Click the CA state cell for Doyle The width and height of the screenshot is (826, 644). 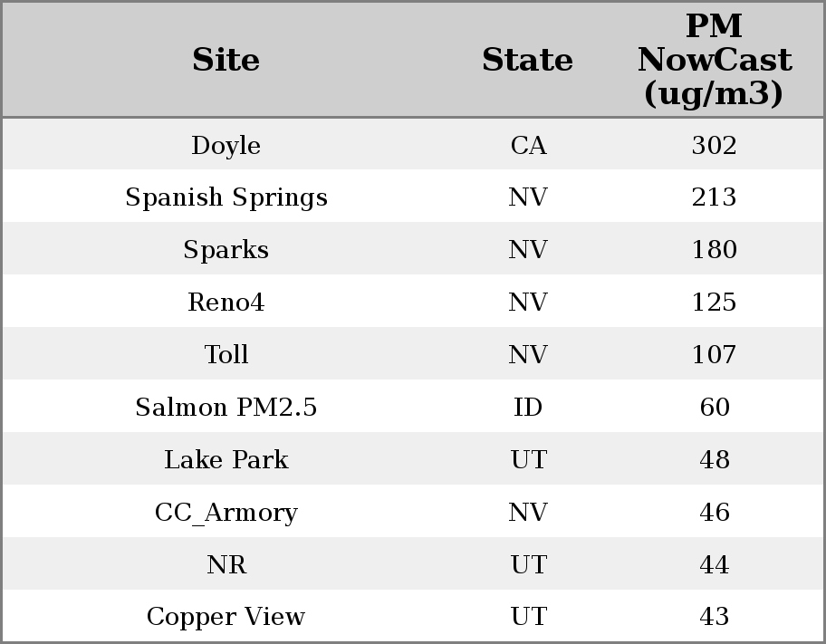tap(528, 146)
